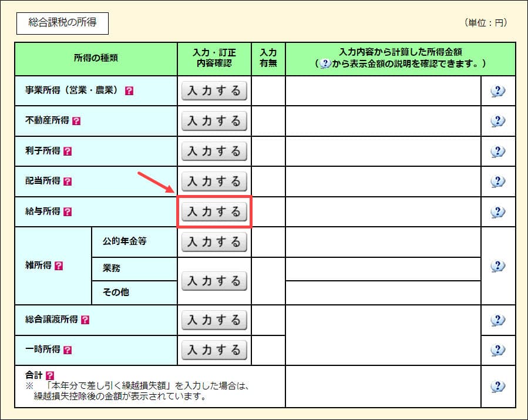Click the pink help icon beside 事業所得（営業・農業）

pyautogui.click(x=129, y=91)
